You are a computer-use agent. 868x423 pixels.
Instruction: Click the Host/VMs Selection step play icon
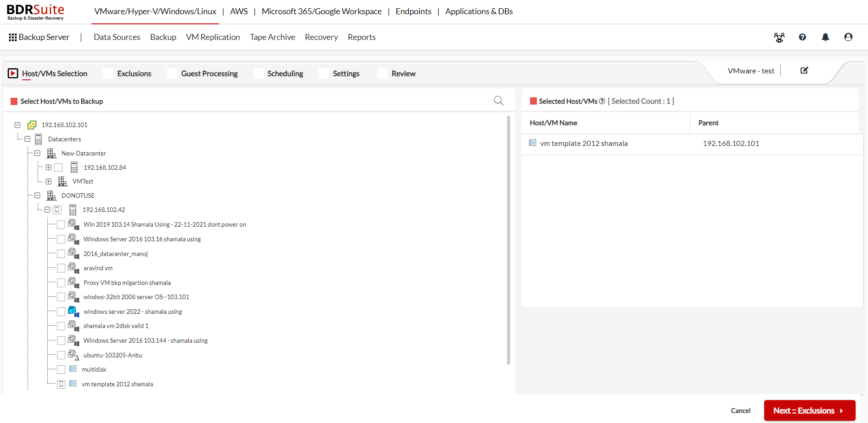coord(13,73)
